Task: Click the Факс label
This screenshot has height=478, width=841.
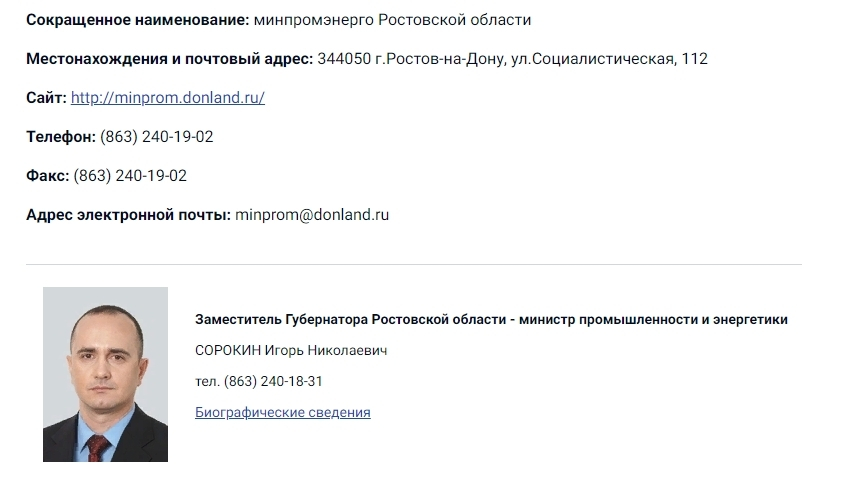Action: (47, 176)
